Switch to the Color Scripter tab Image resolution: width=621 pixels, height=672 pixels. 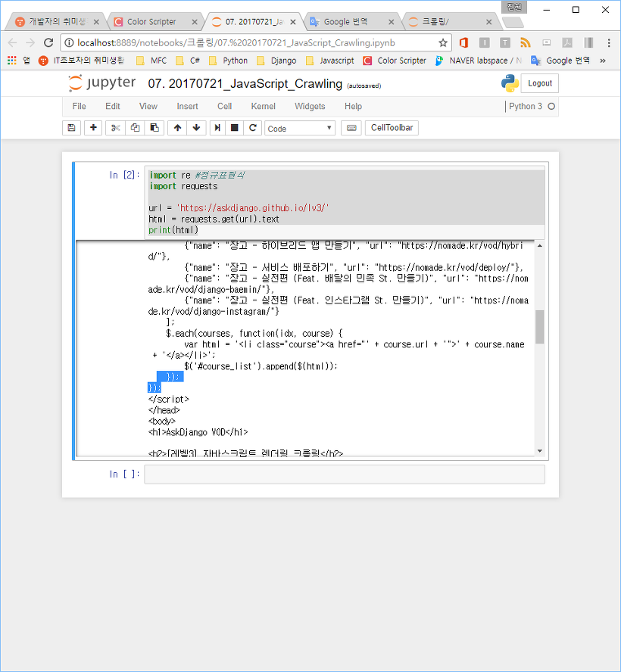point(151,21)
